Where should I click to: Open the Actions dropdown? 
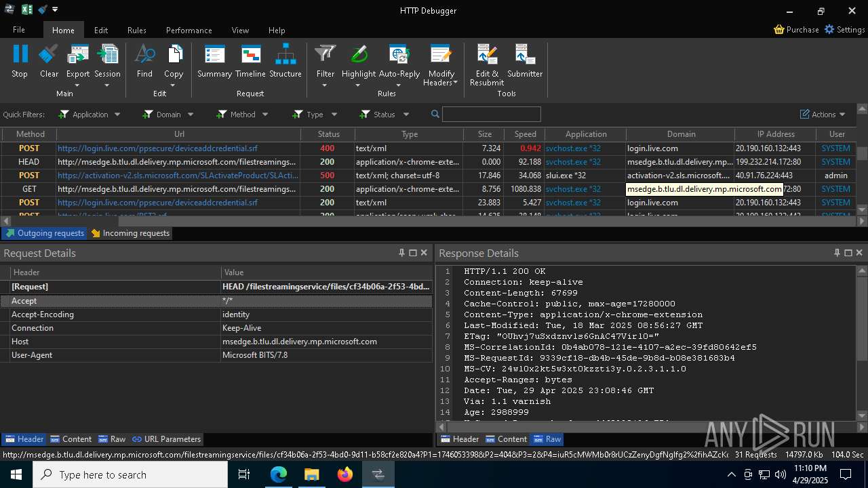point(823,115)
